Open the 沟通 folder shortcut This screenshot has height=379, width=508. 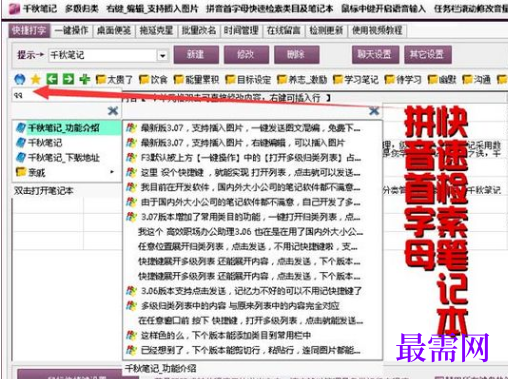(x=476, y=79)
